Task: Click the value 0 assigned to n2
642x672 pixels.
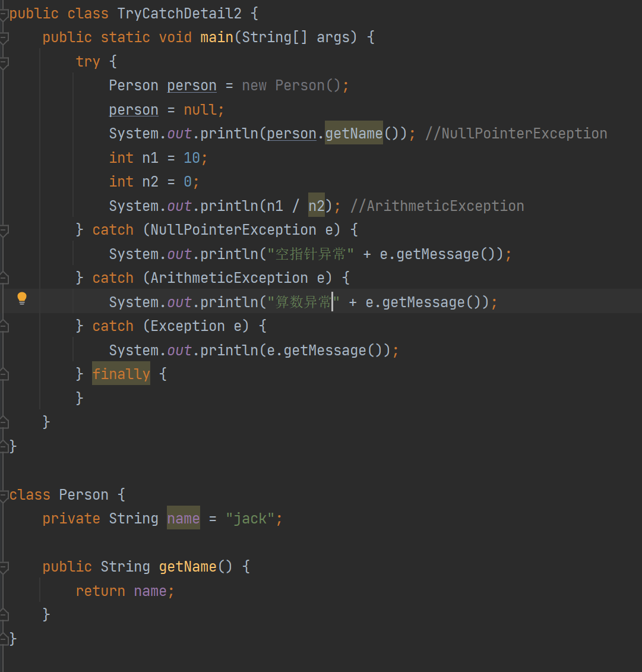Action: tap(188, 182)
